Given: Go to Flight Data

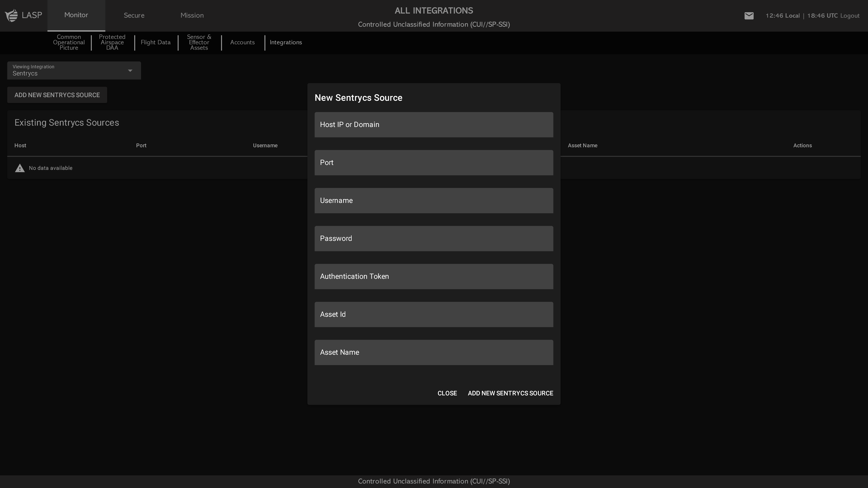Looking at the screenshot, I should click(x=156, y=42).
